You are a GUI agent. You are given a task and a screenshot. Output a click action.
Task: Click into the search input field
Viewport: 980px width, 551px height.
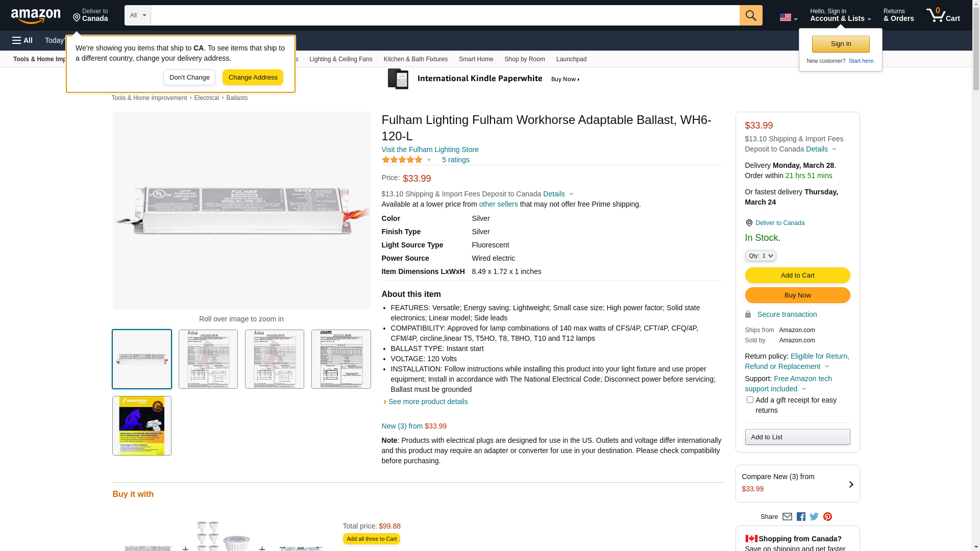coord(444,15)
